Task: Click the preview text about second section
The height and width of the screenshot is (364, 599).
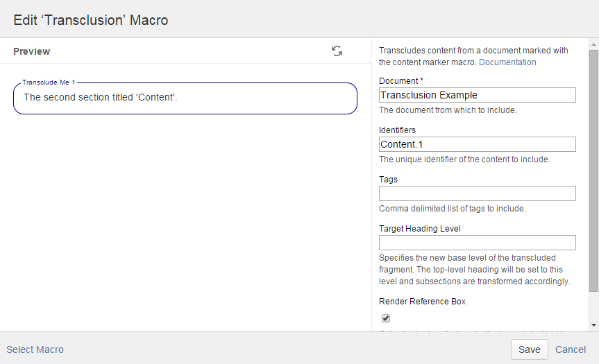Action: [101, 98]
